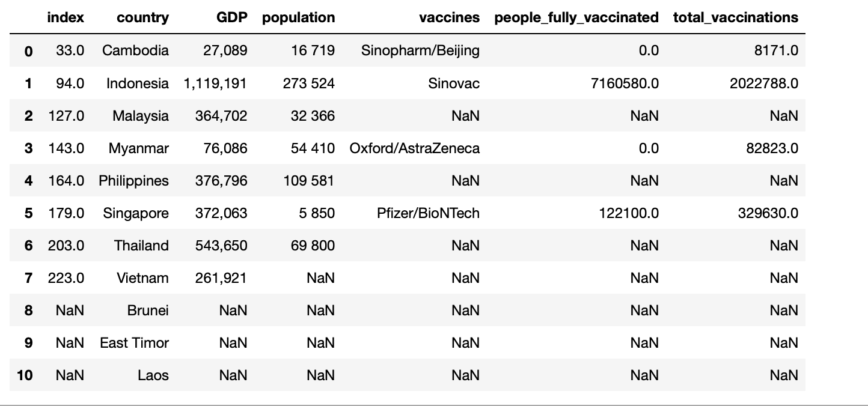Click the Oxford/AstraZeneca cell for Myanmar

415,148
